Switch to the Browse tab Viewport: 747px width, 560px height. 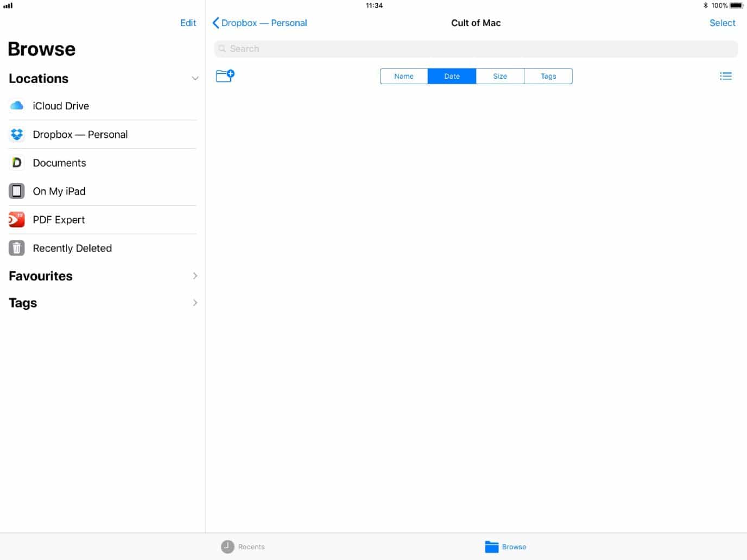coord(505,546)
